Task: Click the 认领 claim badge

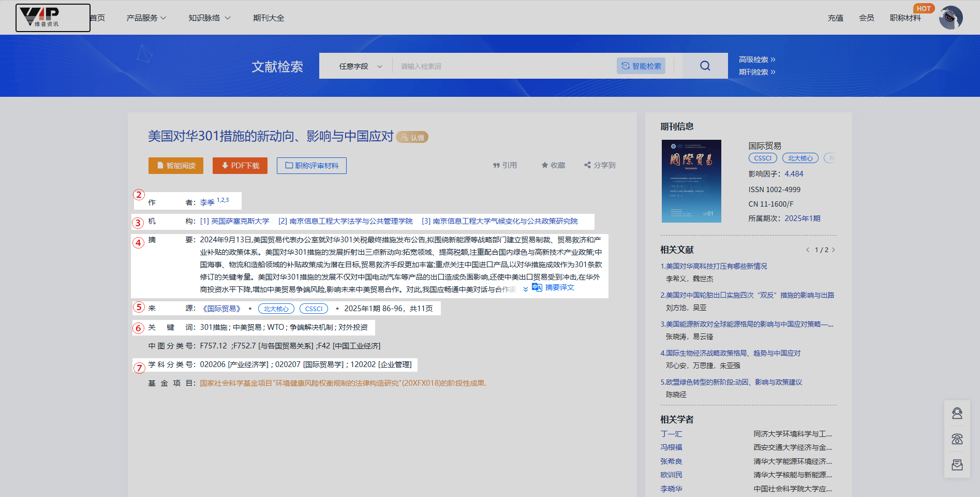Action: [412, 137]
